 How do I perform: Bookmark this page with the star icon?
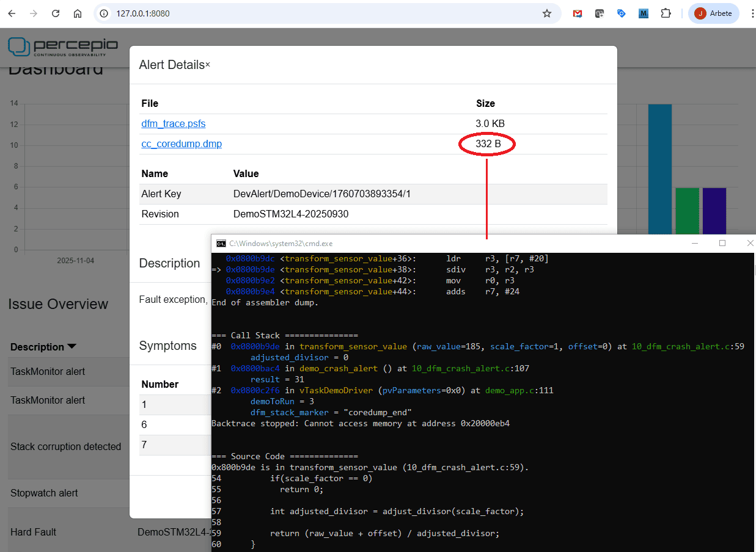click(x=546, y=13)
